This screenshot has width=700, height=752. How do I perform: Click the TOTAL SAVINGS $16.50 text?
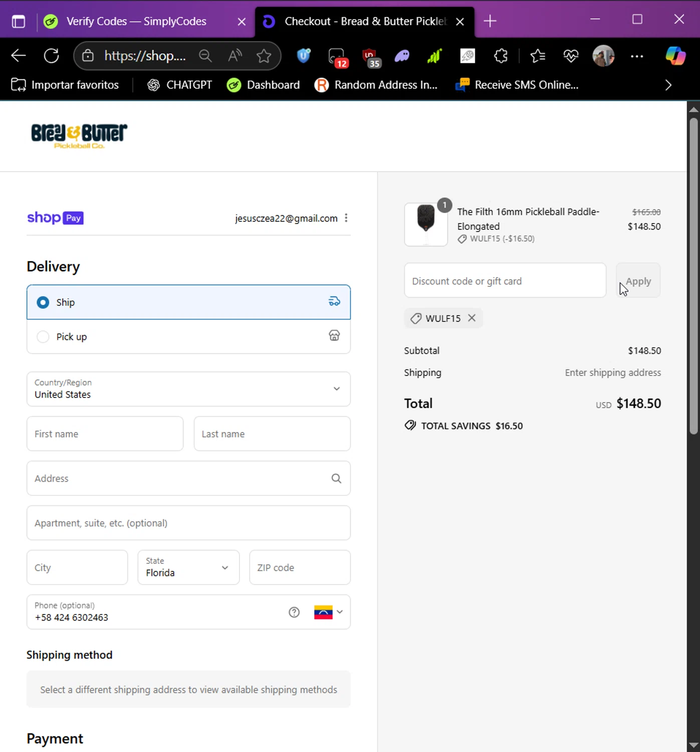472,426
